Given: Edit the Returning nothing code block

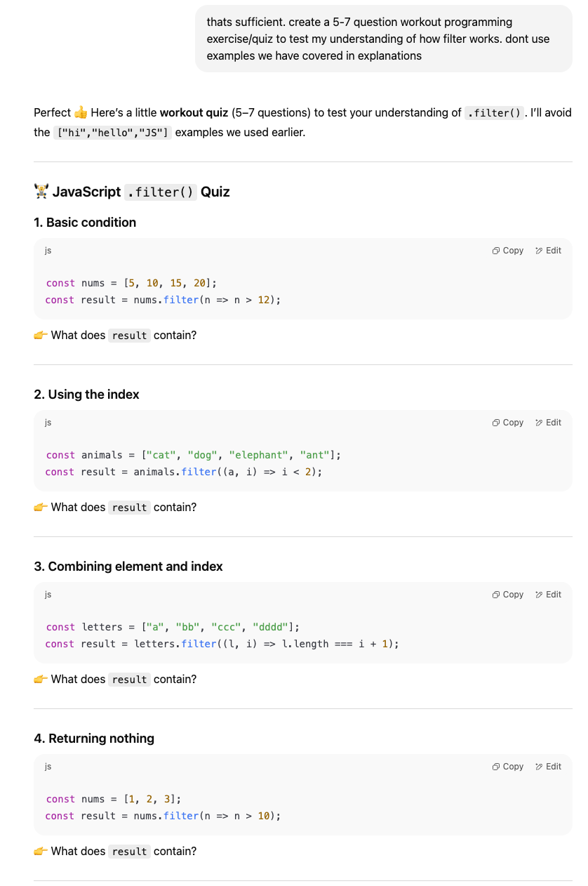Looking at the screenshot, I should coord(548,767).
